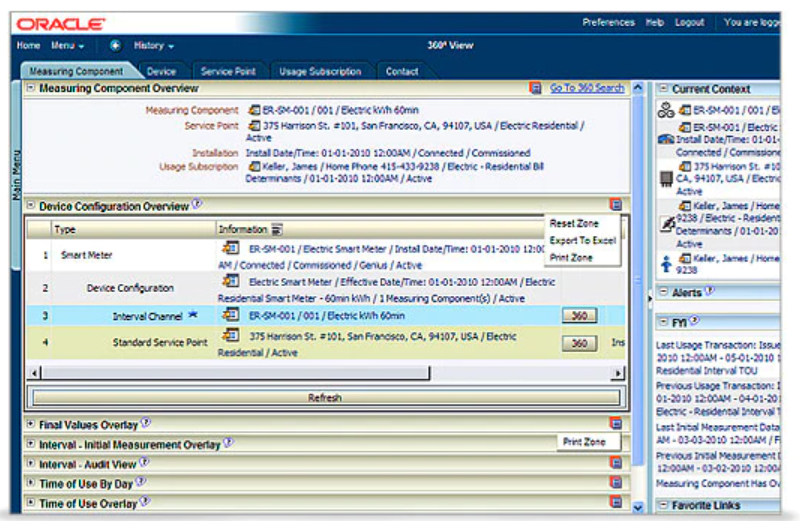Image resolution: width=800 pixels, height=521 pixels.
Task: Open Time of Use Overlay zone menu icon
Action: (616, 502)
